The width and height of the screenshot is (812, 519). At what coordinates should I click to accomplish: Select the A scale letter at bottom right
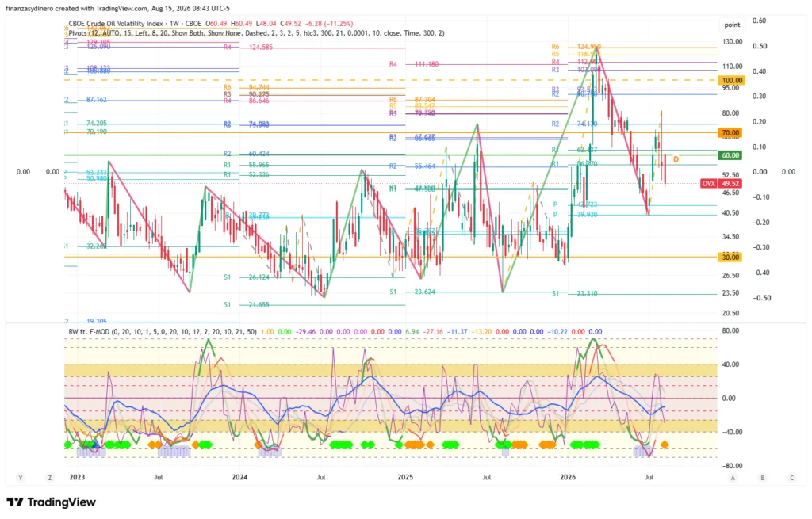click(x=733, y=478)
